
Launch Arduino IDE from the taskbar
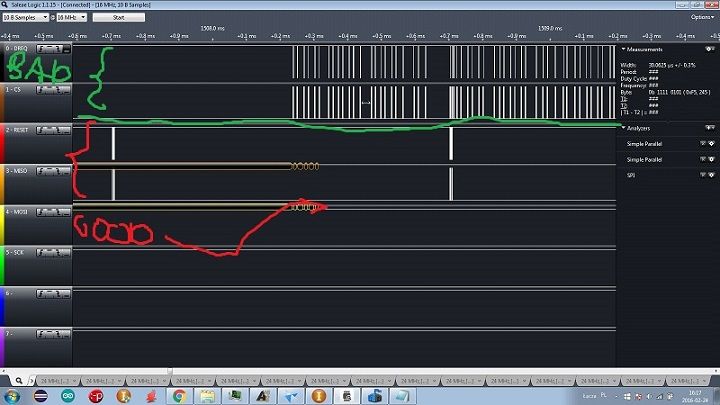pyautogui.click(x=68, y=396)
